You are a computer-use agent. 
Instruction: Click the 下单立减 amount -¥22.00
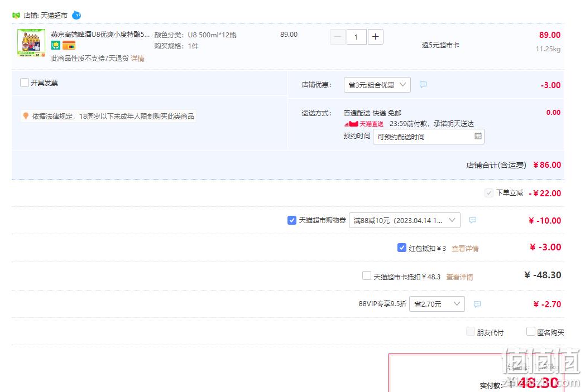[545, 193]
